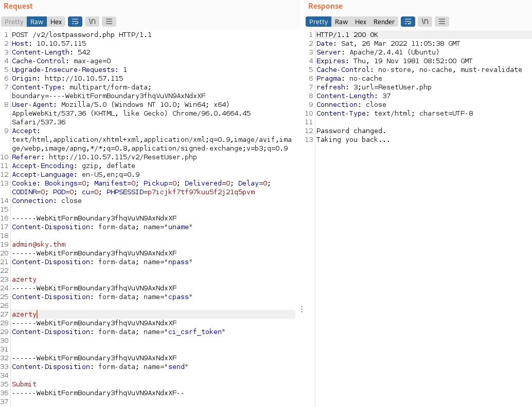532x407 pixels.
Task: Click the 'Password changed.' response body line
Action: point(351,131)
